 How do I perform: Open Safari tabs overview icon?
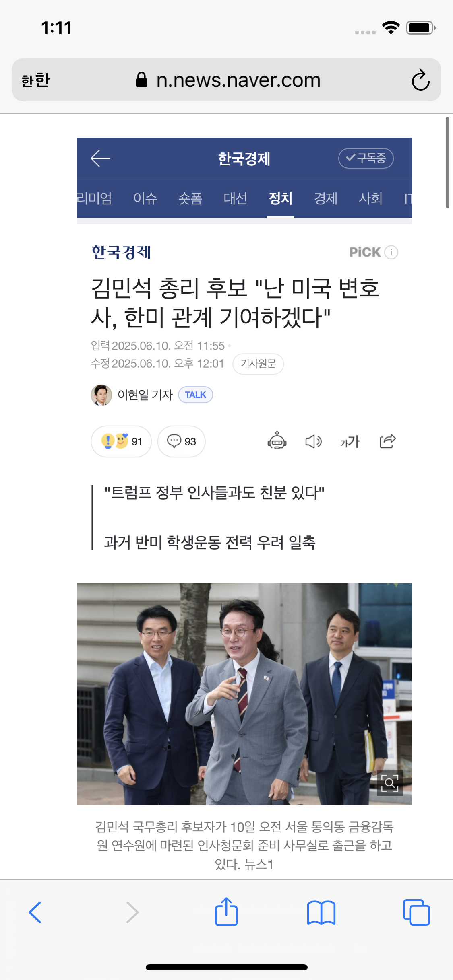[x=416, y=912]
